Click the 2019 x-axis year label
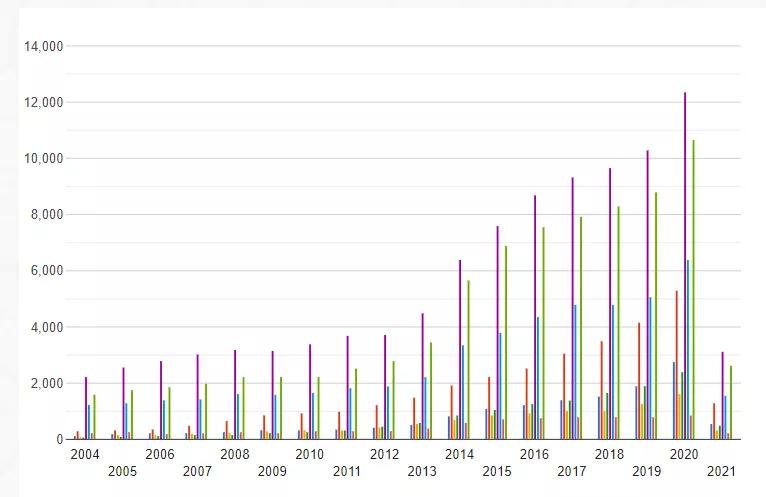 pos(647,472)
